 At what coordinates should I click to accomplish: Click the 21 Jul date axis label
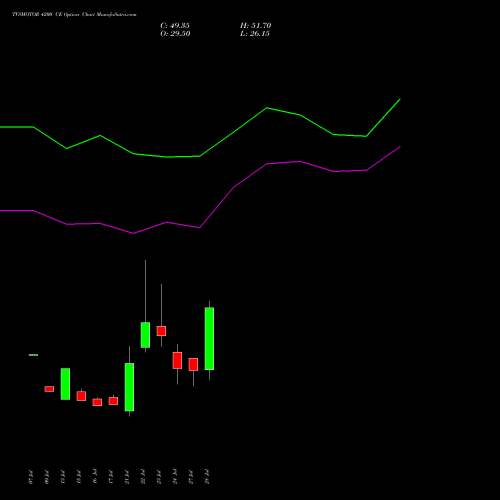pyautogui.click(x=127, y=477)
